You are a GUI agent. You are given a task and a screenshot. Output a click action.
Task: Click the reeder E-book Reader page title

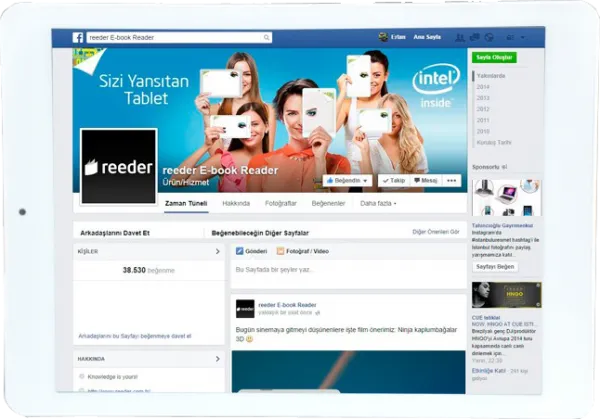[220, 170]
